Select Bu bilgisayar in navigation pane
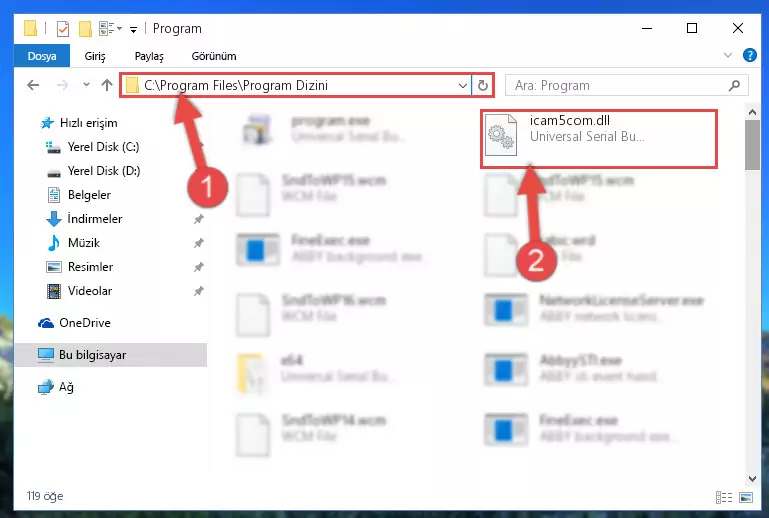The image size is (769, 518). [x=110, y=355]
